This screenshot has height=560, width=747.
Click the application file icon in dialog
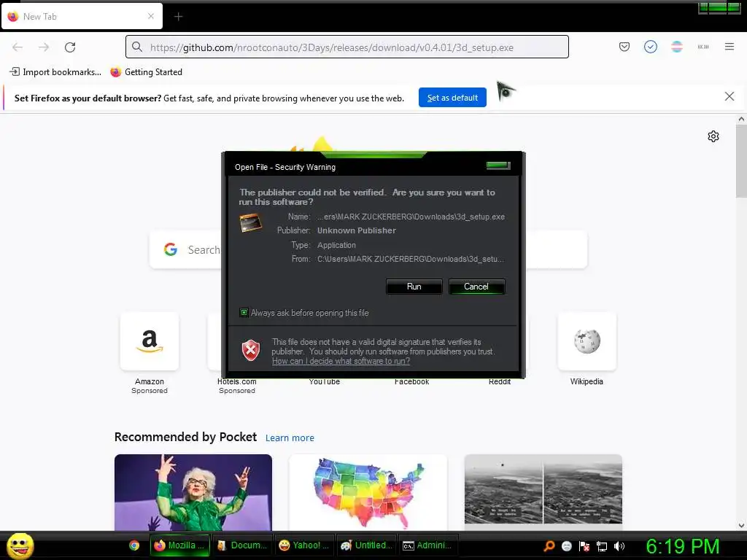coord(251,223)
